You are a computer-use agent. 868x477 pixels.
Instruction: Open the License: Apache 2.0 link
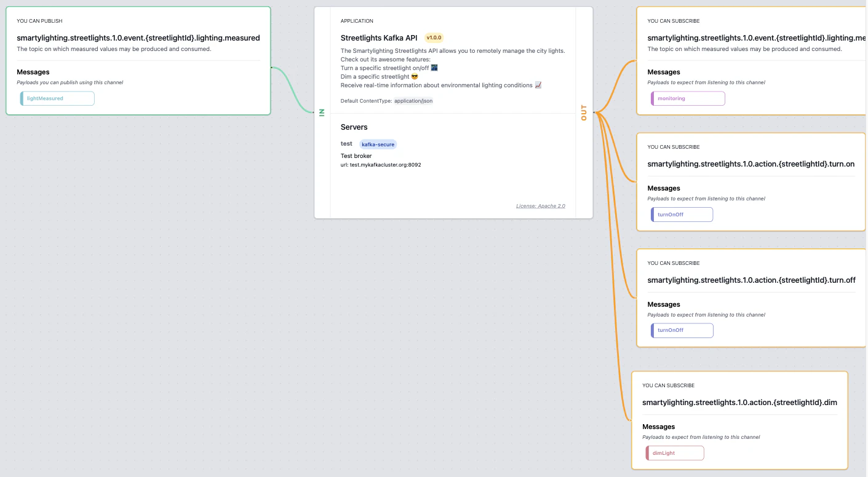(x=541, y=206)
